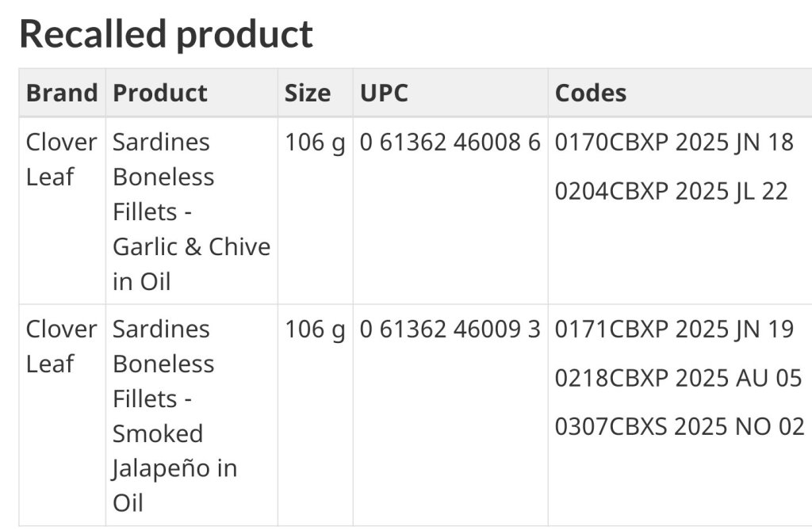Screen dimensions: 812x530
Task: Click Clover Leaf brand in first row
Action: pos(61,159)
